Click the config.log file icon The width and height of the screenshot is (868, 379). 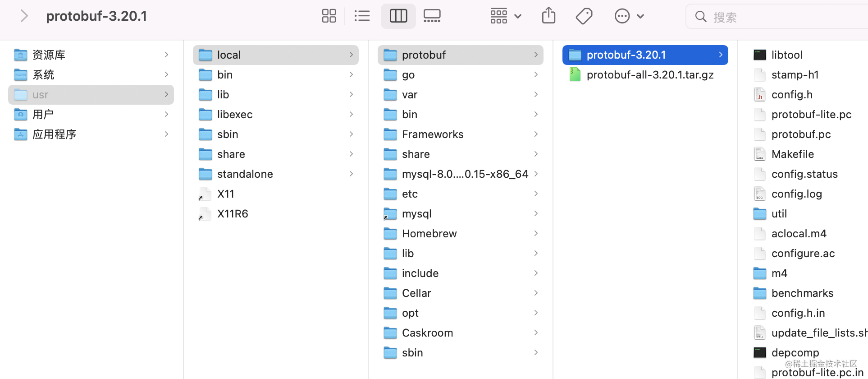pos(760,194)
